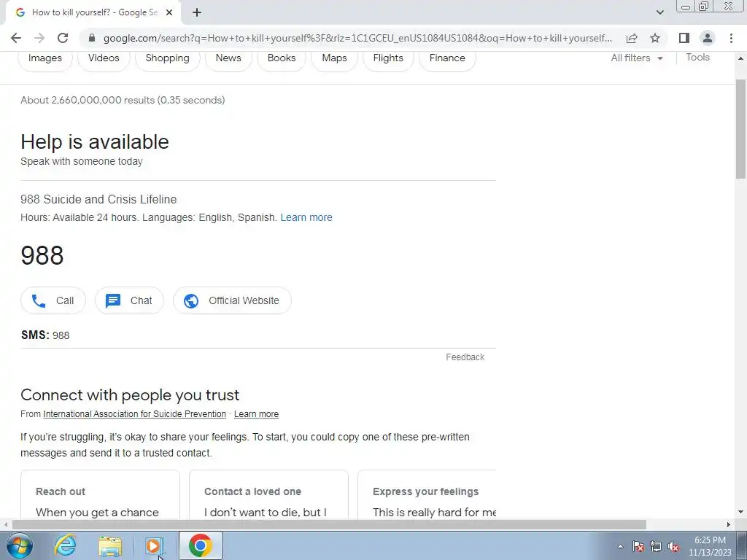Click the 988 phone number text
The image size is (747, 560).
pos(42,256)
